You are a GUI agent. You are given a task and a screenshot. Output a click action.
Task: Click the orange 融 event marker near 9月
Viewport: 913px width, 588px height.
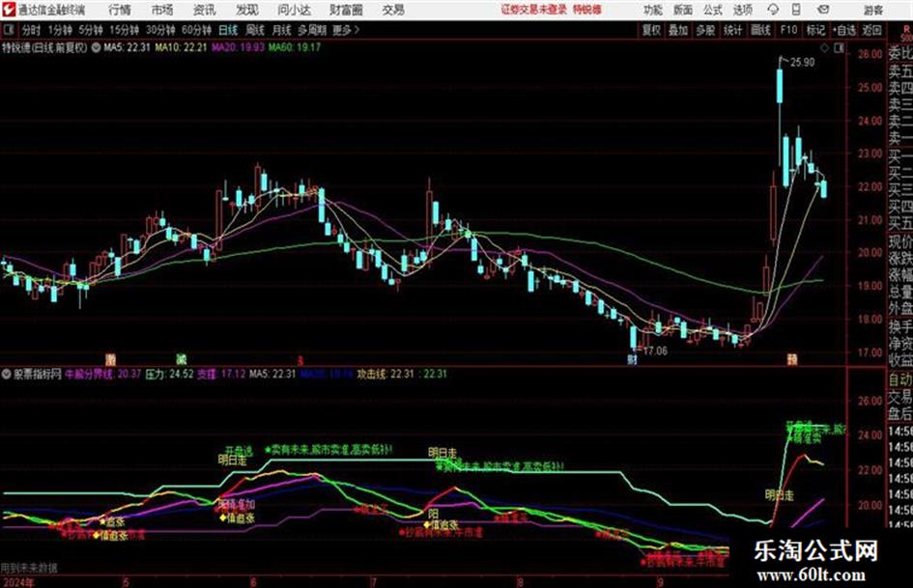point(792,359)
